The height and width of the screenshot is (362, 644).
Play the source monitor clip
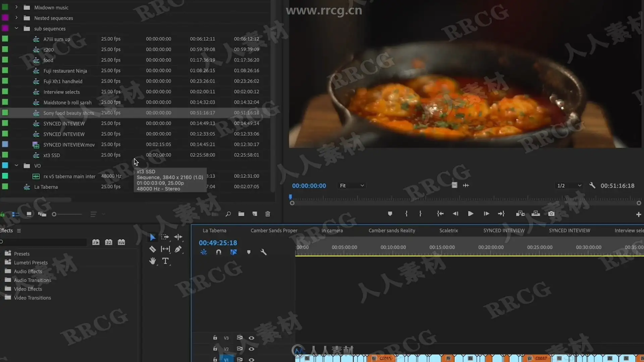click(471, 214)
